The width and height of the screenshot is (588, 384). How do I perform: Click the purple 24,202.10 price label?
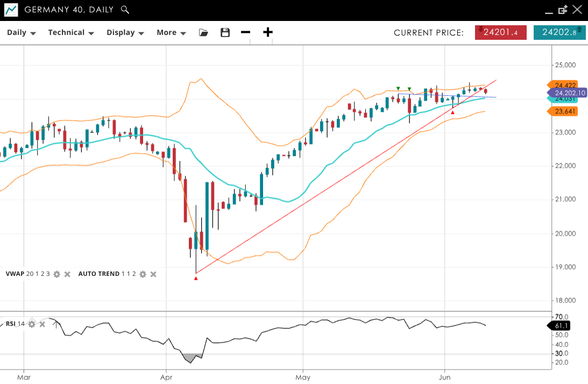pos(569,93)
